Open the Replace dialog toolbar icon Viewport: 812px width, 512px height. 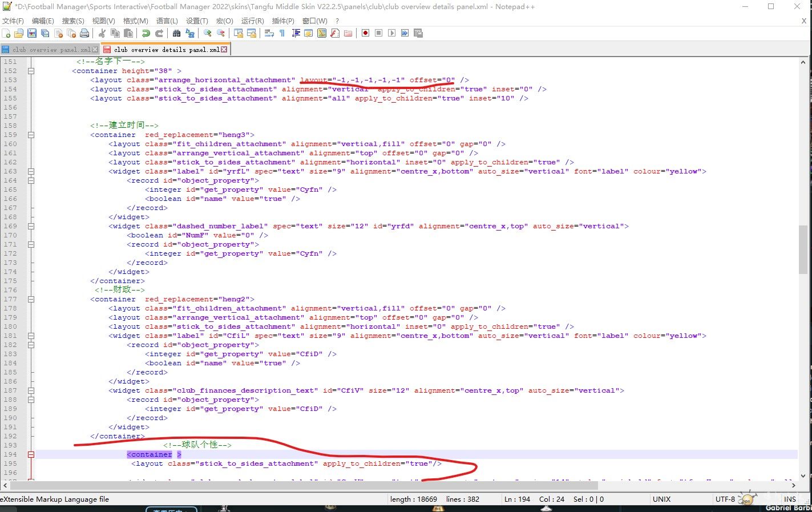[189, 33]
